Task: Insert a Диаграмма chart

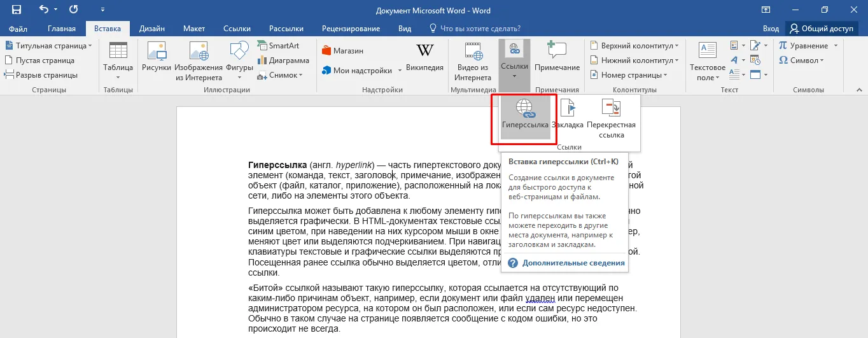Action: (283, 60)
